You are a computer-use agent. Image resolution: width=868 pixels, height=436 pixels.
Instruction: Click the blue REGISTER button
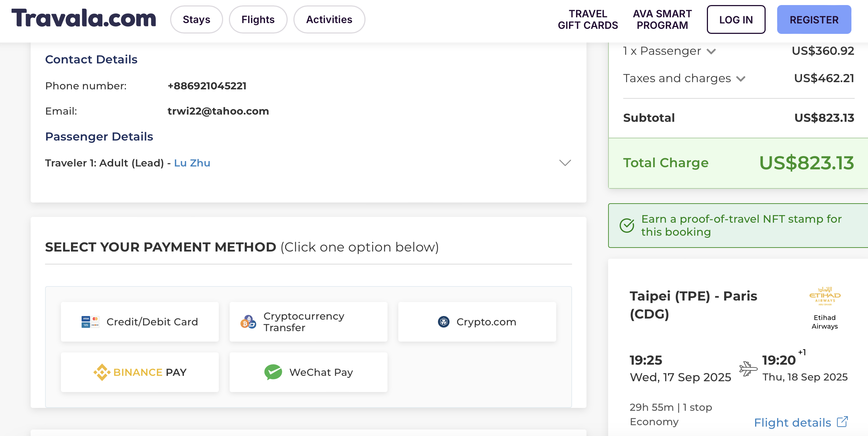click(814, 19)
